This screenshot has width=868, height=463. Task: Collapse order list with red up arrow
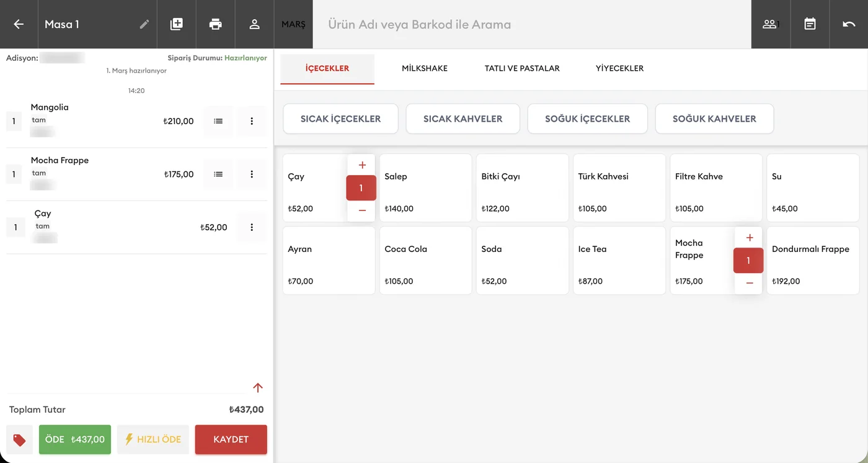pos(258,387)
